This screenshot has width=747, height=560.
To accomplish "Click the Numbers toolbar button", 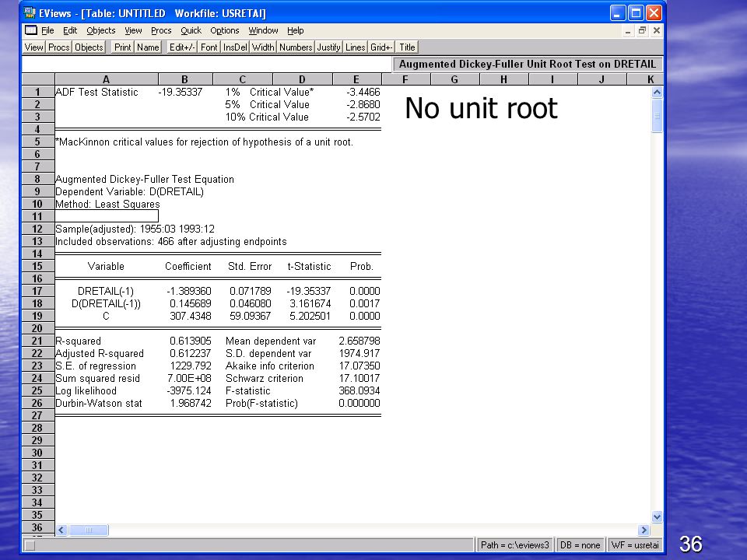I will click(x=296, y=47).
